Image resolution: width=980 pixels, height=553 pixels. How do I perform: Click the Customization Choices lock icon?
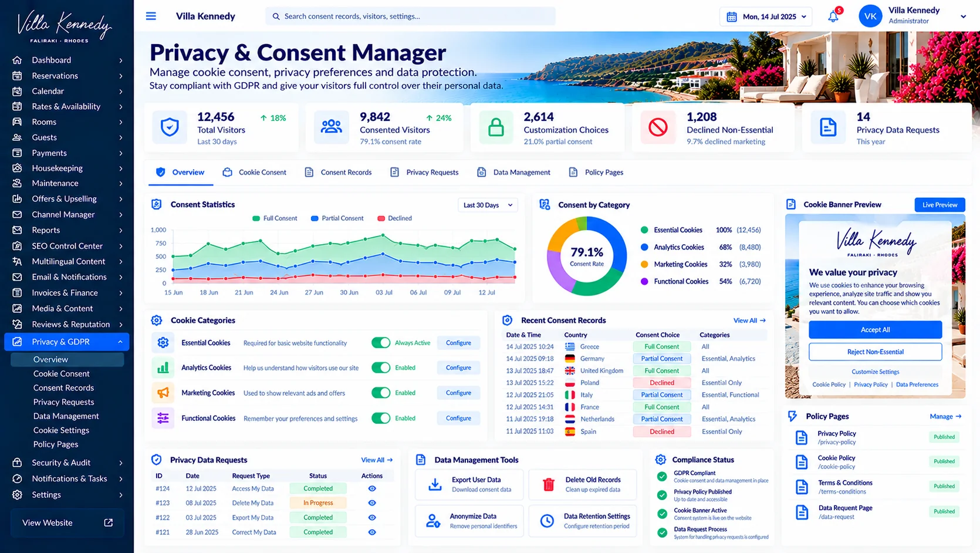point(496,127)
